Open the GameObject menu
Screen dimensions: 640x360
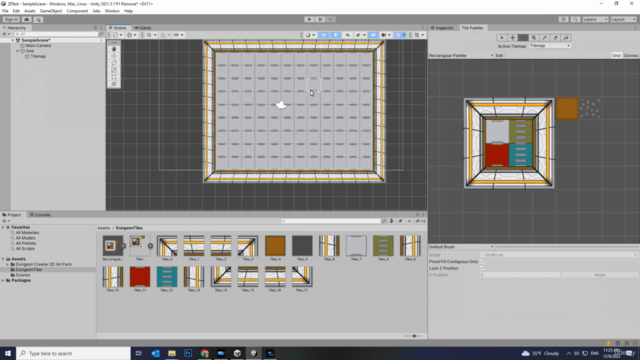tap(51, 11)
